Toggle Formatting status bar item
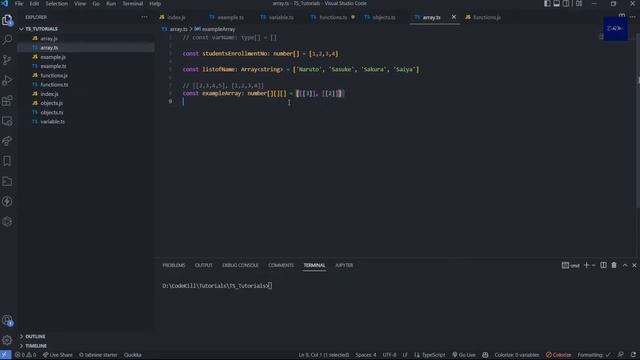The width and height of the screenshot is (640, 360). point(594,355)
